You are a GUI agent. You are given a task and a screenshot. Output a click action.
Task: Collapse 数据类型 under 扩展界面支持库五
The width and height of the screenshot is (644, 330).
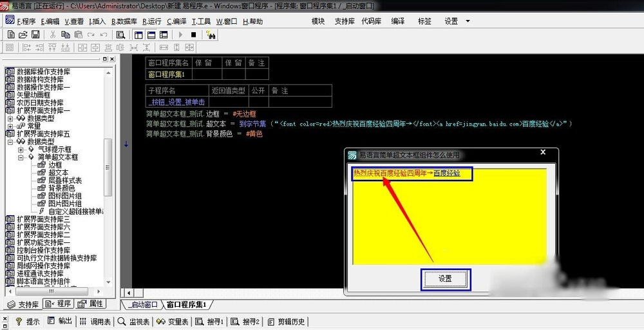(10, 142)
